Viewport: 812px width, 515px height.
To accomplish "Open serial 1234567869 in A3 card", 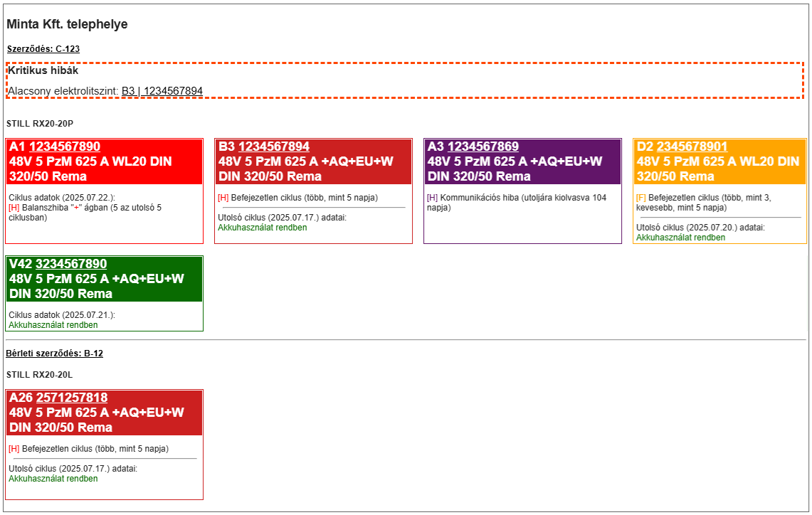I will coord(483,147).
